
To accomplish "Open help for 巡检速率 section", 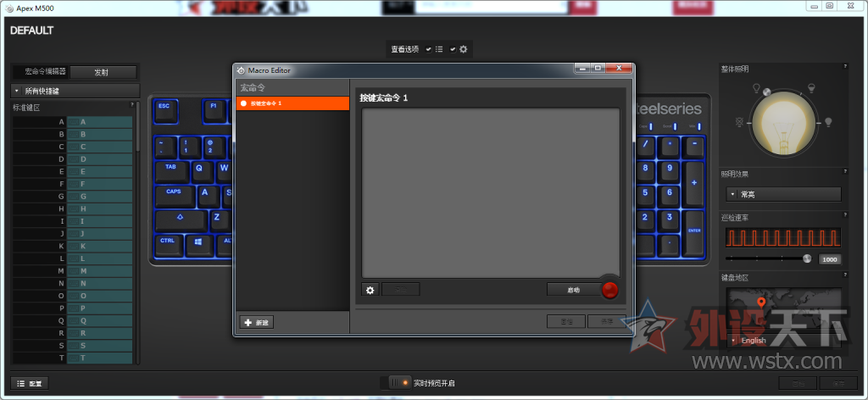I will pos(845,214).
